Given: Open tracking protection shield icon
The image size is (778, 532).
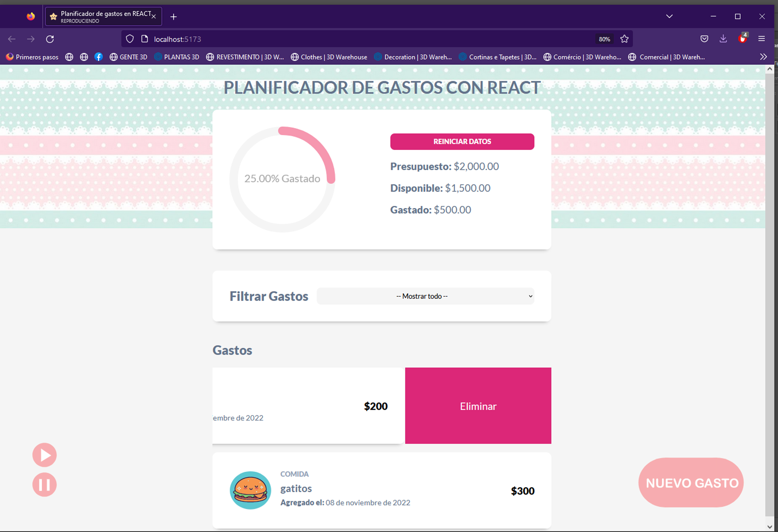Looking at the screenshot, I should [130, 39].
